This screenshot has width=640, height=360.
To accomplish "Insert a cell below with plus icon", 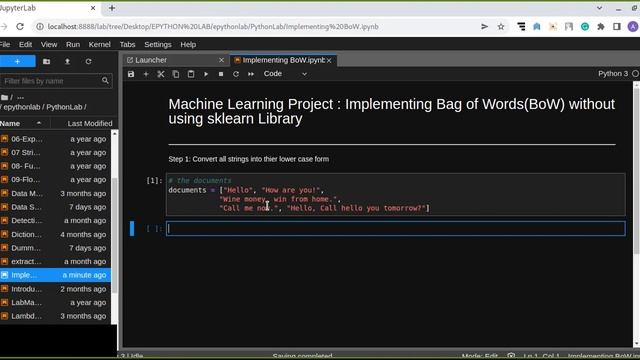I will tap(146, 74).
